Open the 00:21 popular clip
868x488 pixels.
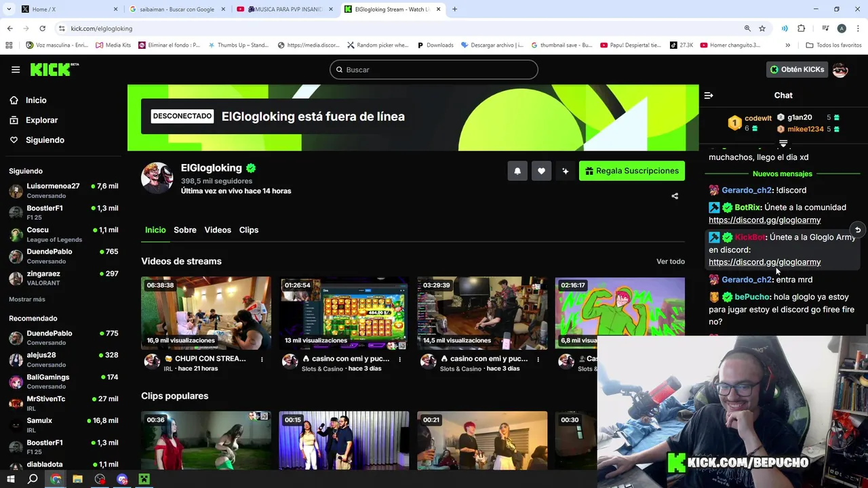click(x=482, y=440)
